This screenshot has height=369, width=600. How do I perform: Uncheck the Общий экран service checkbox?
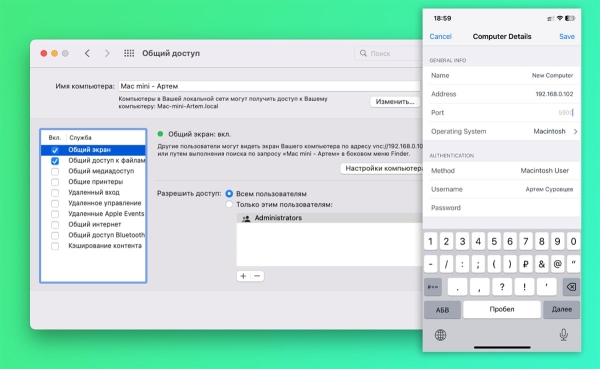pyautogui.click(x=55, y=150)
